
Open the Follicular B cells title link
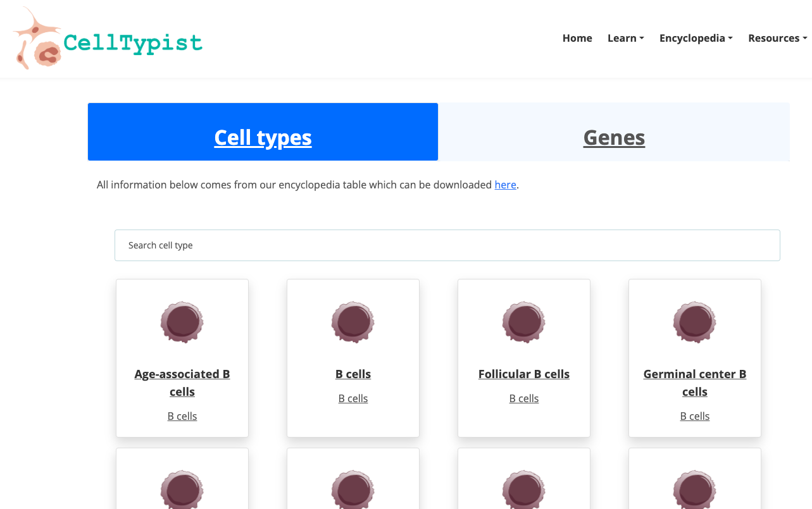click(524, 374)
